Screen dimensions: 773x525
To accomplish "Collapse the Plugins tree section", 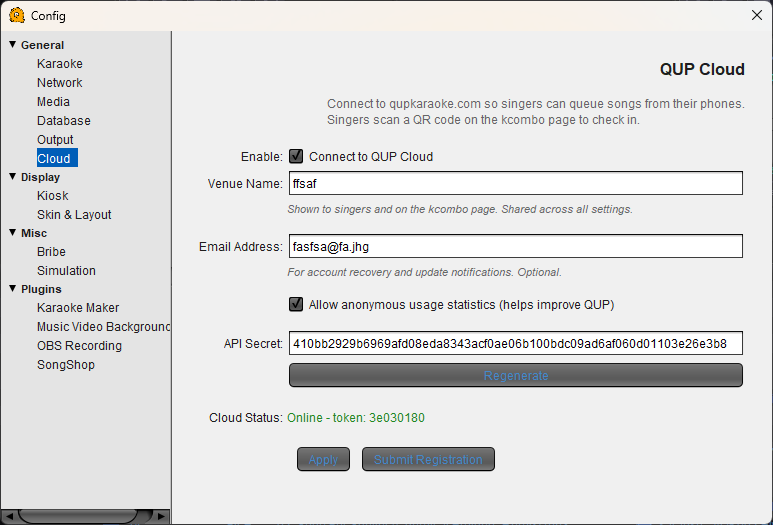I will tap(13, 288).
